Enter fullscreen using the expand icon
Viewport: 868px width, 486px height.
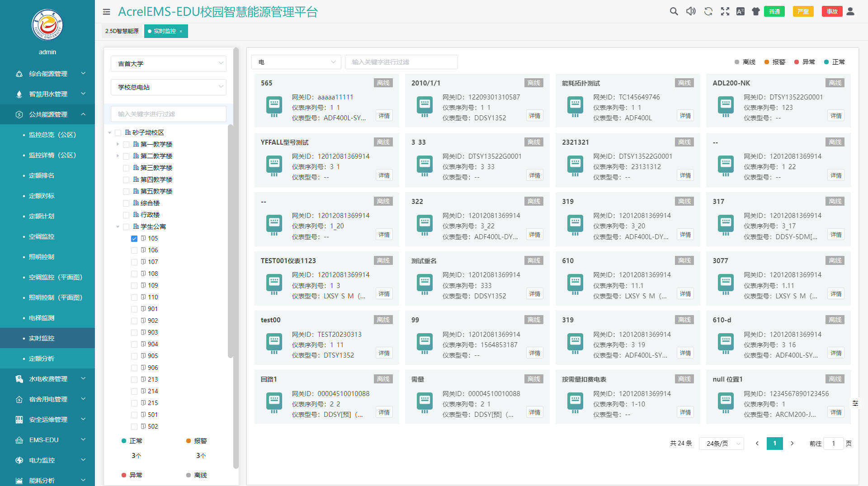pyautogui.click(x=725, y=11)
